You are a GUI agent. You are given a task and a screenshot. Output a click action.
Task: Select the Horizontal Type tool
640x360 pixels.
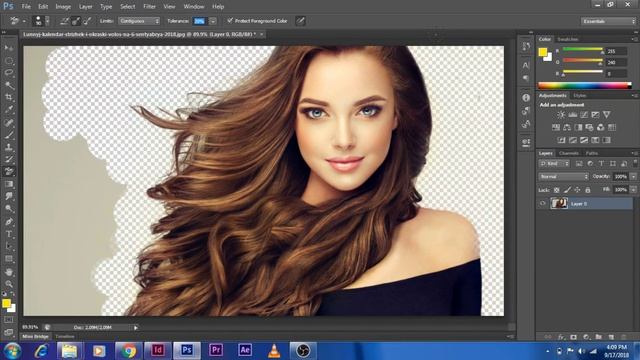[x=9, y=234]
